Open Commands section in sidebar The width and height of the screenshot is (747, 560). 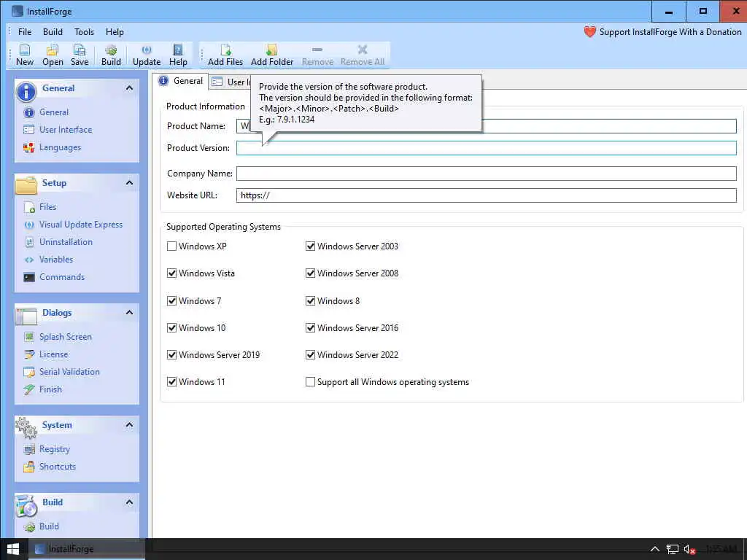point(62,277)
